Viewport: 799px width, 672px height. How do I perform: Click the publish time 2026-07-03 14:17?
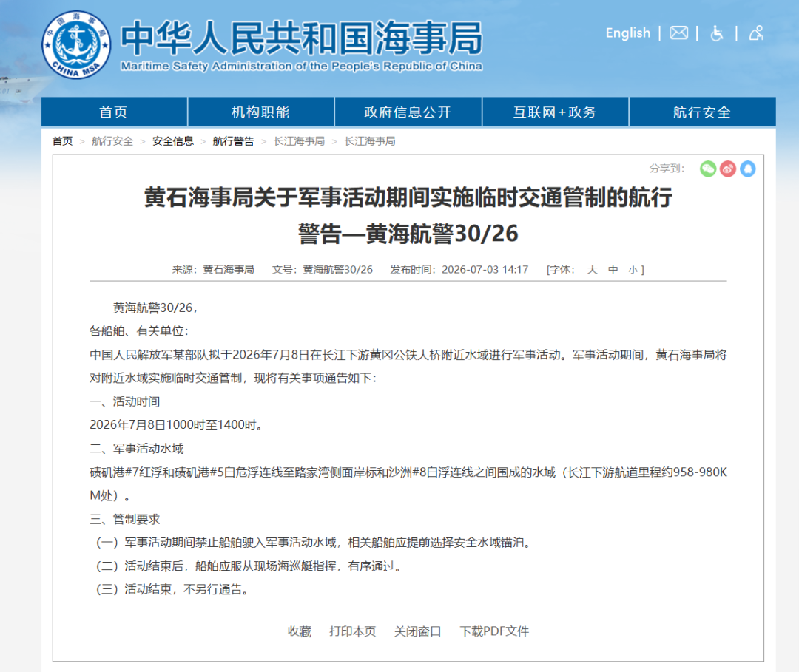point(485,269)
